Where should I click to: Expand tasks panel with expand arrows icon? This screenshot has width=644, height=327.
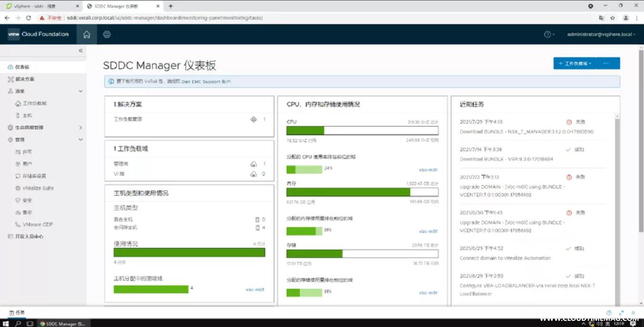coord(621,313)
